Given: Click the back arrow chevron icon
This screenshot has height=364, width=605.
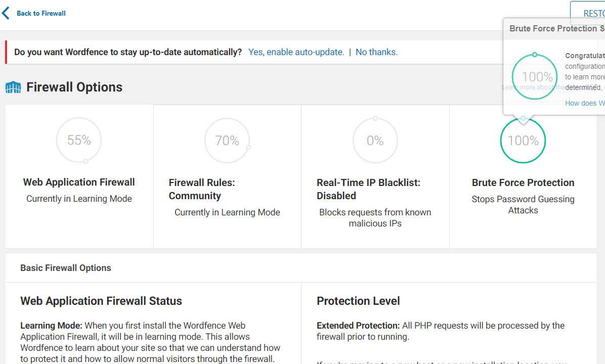Looking at the screenshot, I should [6, 13].
